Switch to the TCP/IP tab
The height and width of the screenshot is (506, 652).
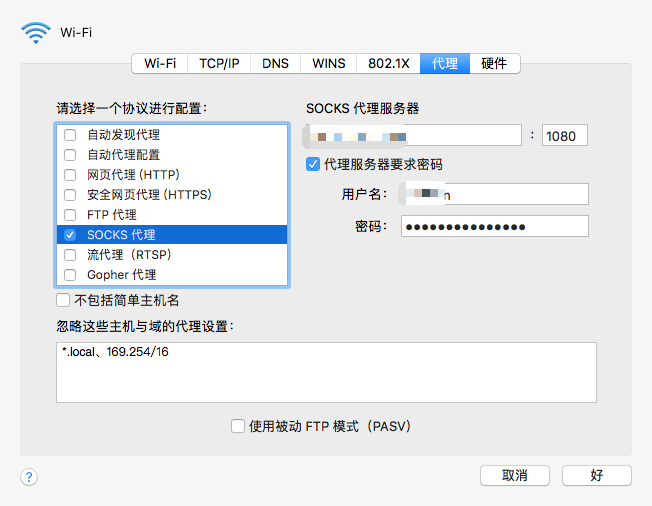tap(219, 63)
